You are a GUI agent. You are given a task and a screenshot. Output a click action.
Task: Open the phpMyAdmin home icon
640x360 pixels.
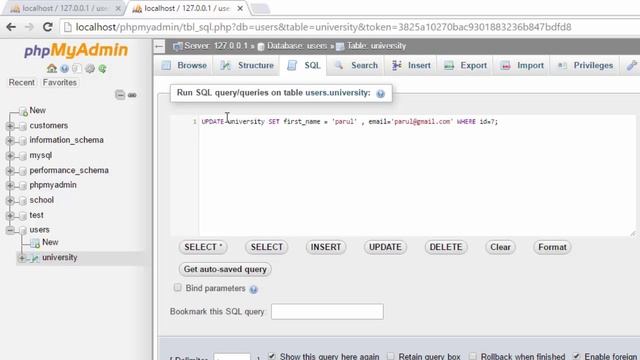pyautogui.click(x=51, y=69)
